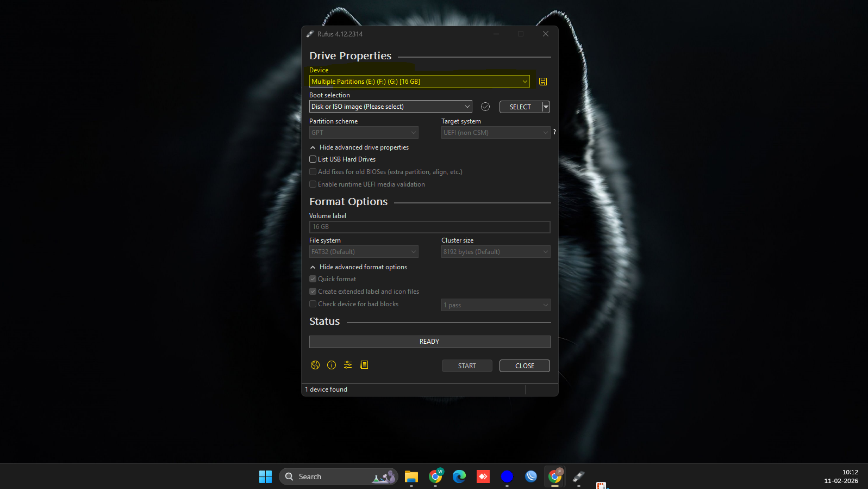This screenshot has width=868, height=489.
Task: Click the Volume label field showing 16 GB
Action: point(429,227)
